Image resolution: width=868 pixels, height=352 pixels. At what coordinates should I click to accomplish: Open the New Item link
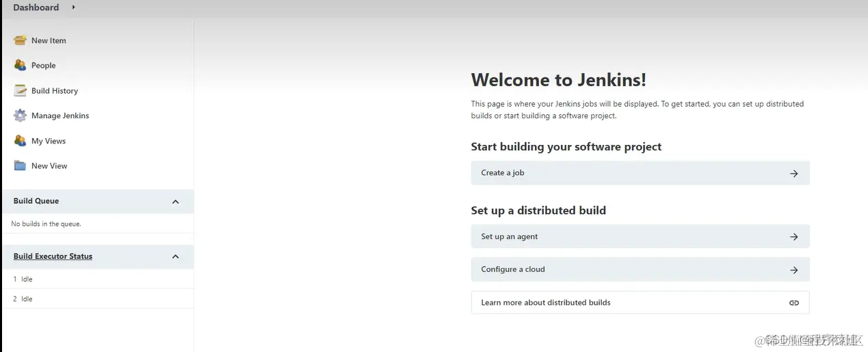tap(49, 40)
